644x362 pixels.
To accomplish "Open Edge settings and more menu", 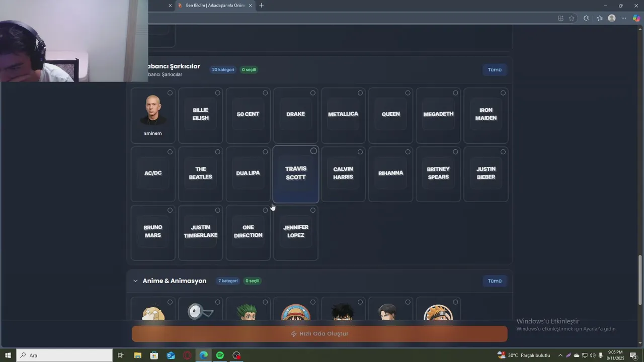I will [624, 18].
